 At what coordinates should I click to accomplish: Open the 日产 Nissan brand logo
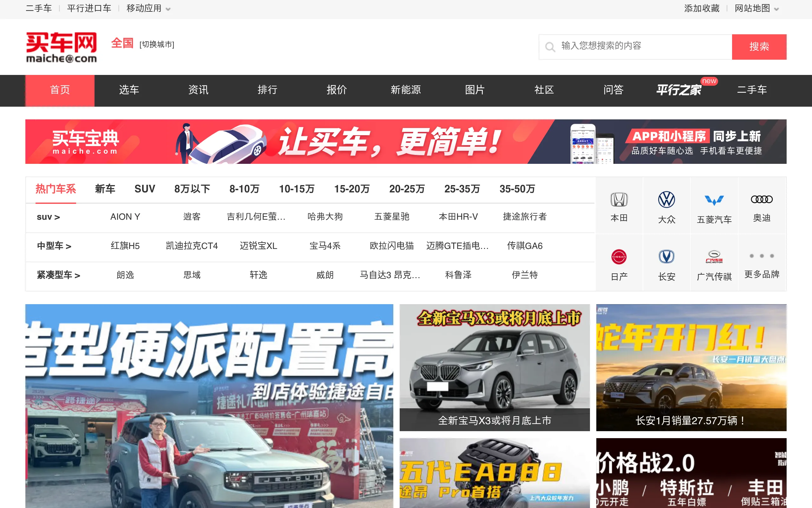(x=619, y=257)
